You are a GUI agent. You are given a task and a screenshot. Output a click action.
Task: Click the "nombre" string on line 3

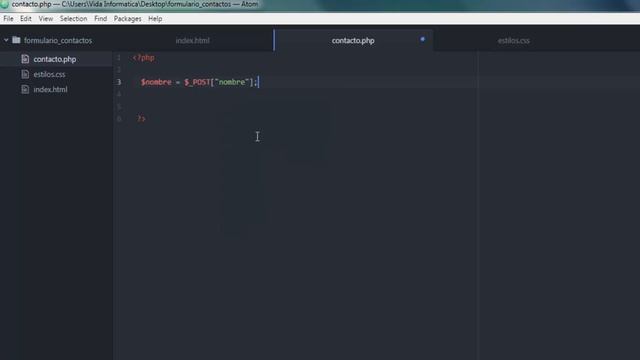coord(232,82)
